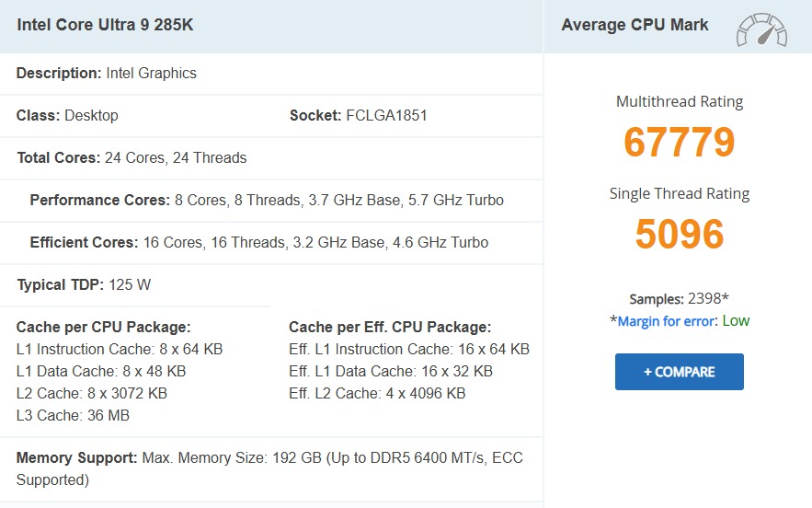The height and width of the screenshot is (508, 812).
Task: Open the Margin for error link
Action: [667, 321]
